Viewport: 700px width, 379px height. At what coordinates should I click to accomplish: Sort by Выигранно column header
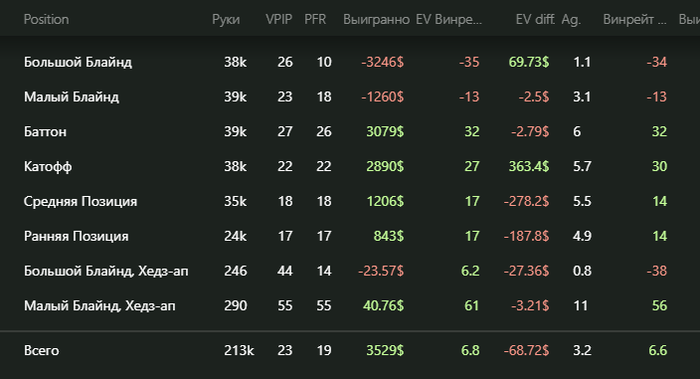click(x=376, y=20)
